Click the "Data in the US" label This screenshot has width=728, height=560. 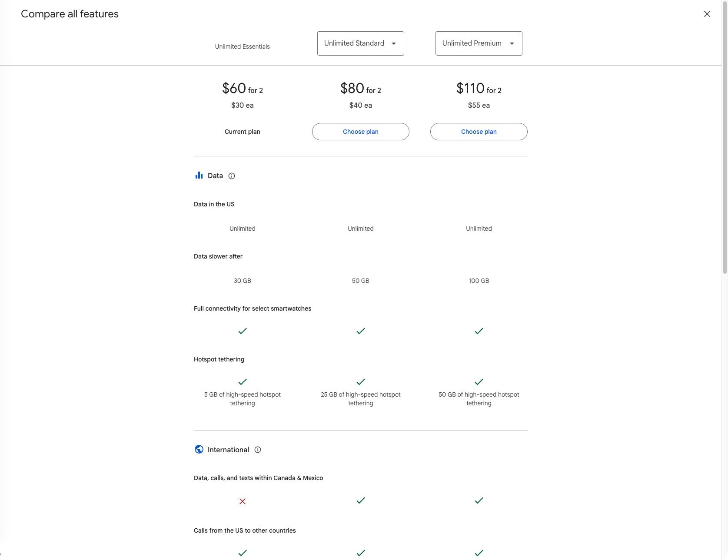tap(214, 204)
